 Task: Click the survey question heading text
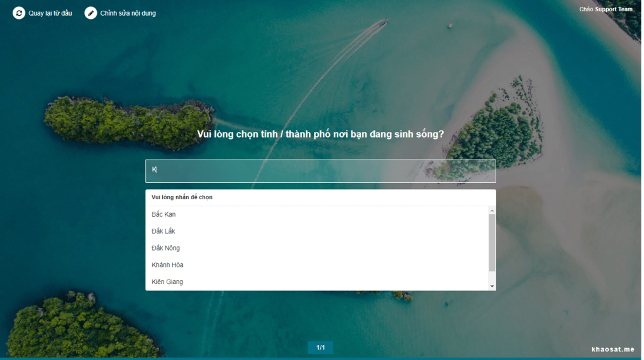pos(320,134)
